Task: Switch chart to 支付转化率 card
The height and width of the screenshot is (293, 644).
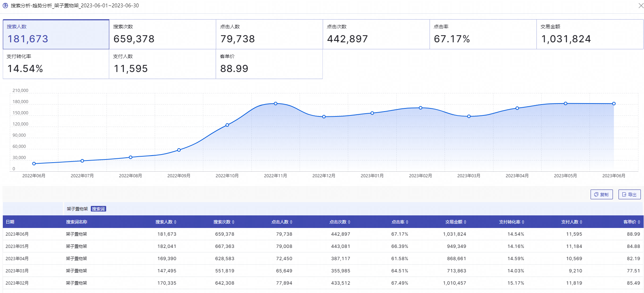Action: [x=56, y=64]
